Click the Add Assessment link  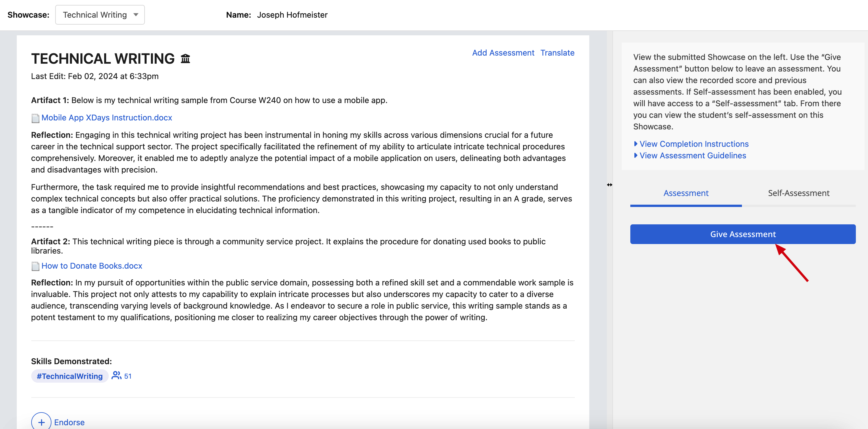point(503,53)
